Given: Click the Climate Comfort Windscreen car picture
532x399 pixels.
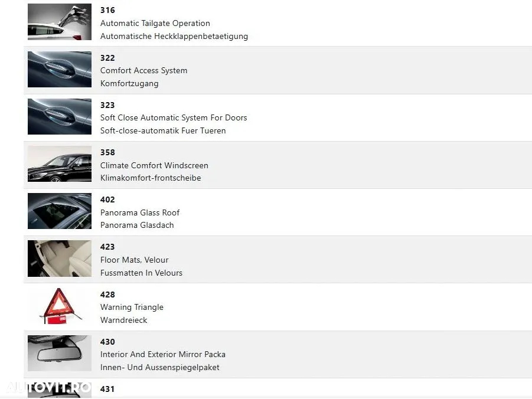Looking at the screenshot, I should click(60, 163).
